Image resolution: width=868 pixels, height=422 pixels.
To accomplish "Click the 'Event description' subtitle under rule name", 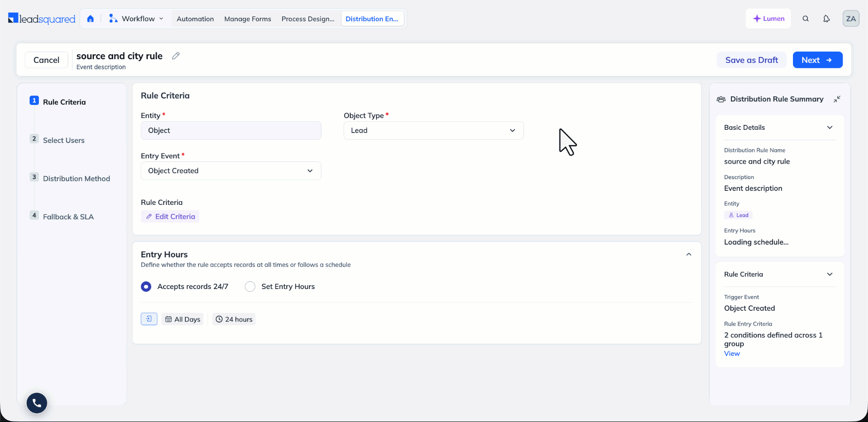I will coord(101,67).
